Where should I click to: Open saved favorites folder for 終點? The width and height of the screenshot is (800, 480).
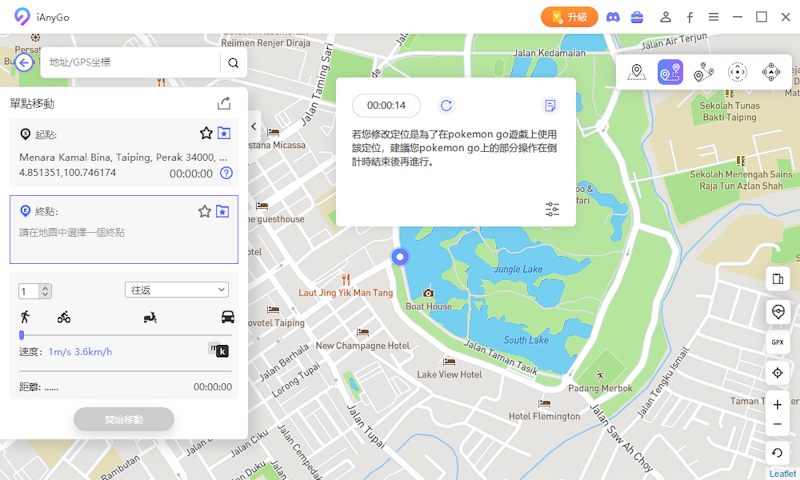pyautogui.click(x=222, y=211)
